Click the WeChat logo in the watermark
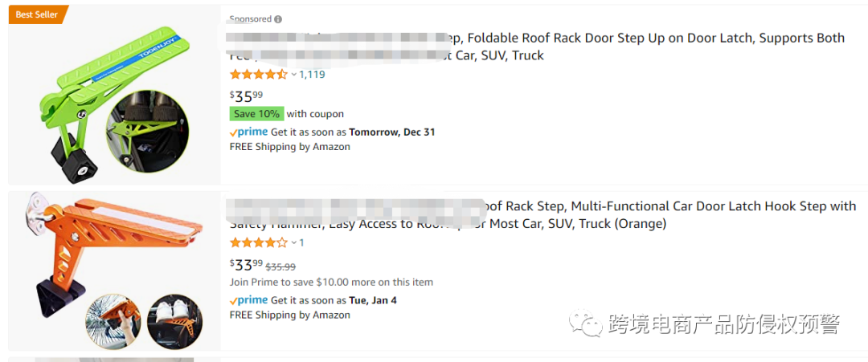Screen dimensions: 868x362 click(x=586, y=323)
